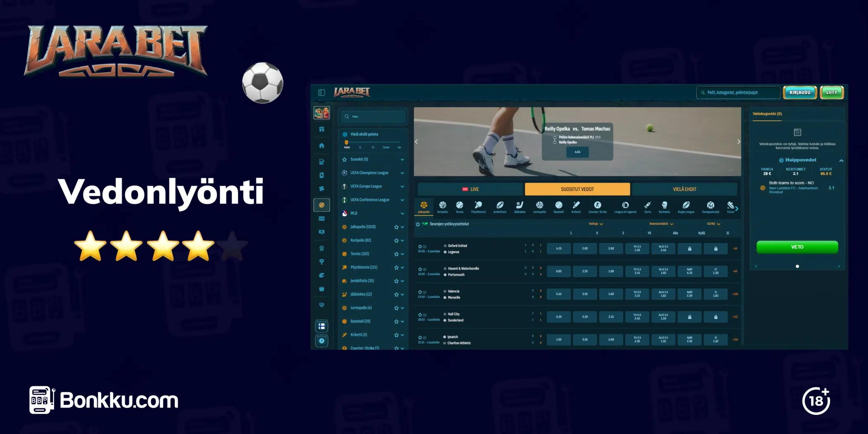Open the help question mark icon
Viewport: 868px width, 434px height.
(322, 341)
